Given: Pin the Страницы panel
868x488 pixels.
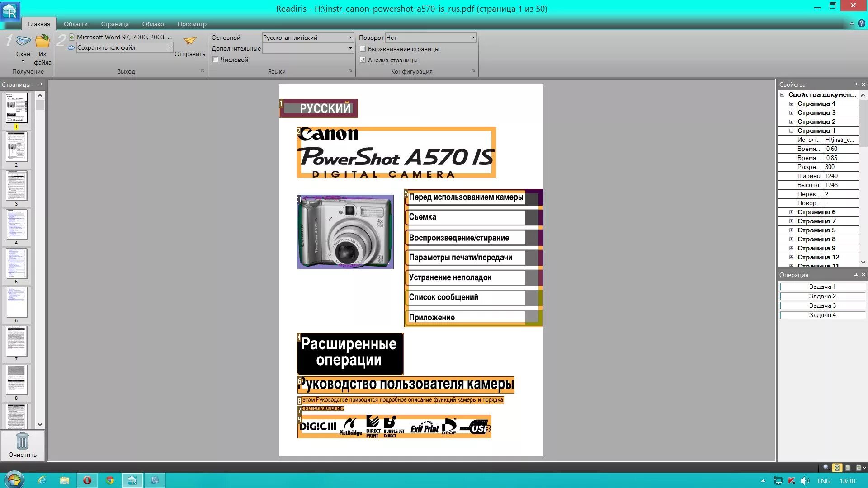Looking at the screenshot, I should tap(41, 84).
